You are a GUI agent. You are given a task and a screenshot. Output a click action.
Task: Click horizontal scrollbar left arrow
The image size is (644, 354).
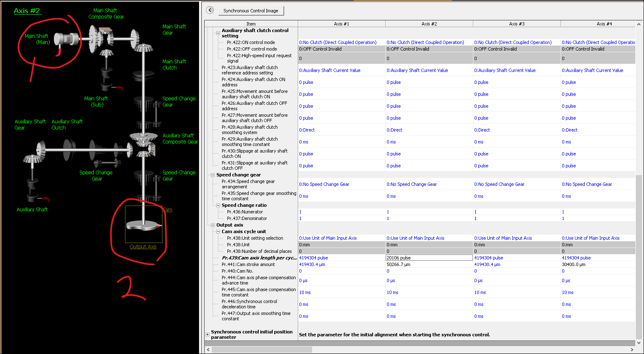click(208, 349)
